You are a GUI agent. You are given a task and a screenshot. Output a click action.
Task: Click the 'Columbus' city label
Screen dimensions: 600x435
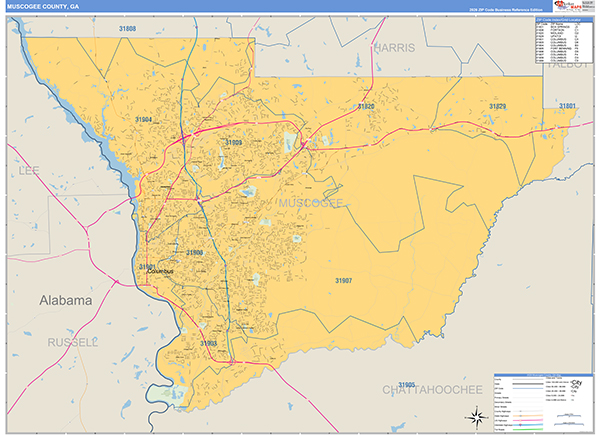[160, 271]
